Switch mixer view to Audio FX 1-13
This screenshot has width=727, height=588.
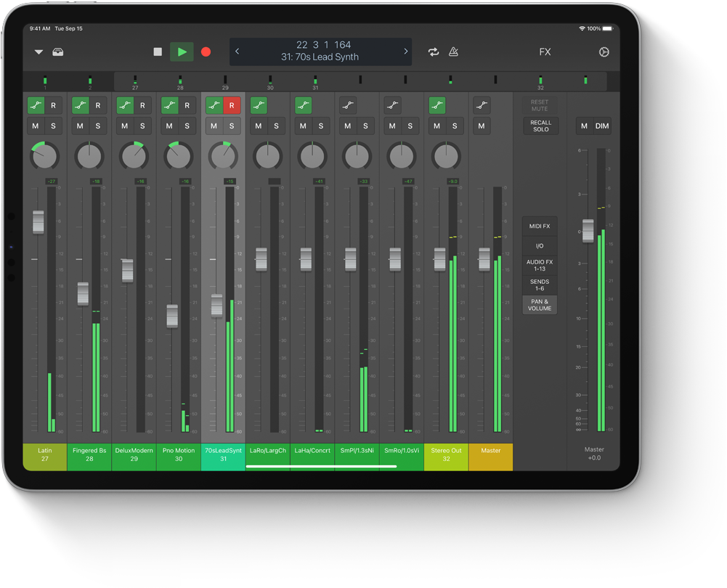[540, 266]
